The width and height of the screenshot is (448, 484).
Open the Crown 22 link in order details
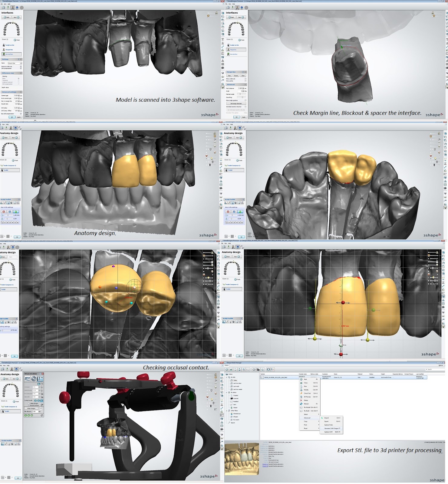[265, 466]
